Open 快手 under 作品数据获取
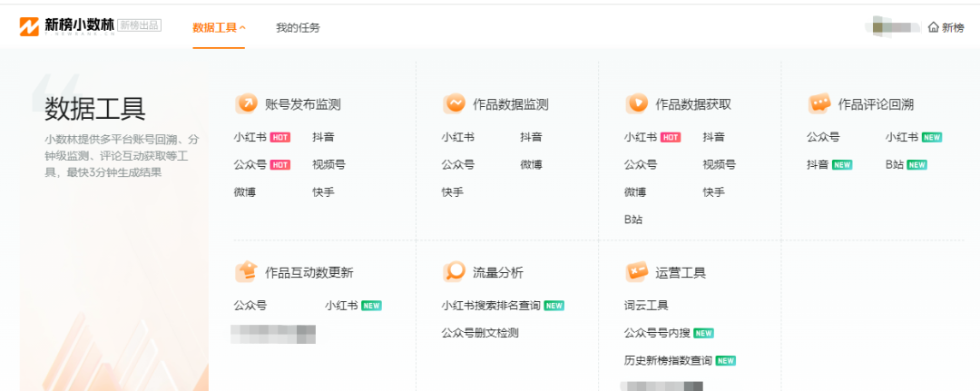The height and width of the screenshot is (391, 980). point(713,192)
